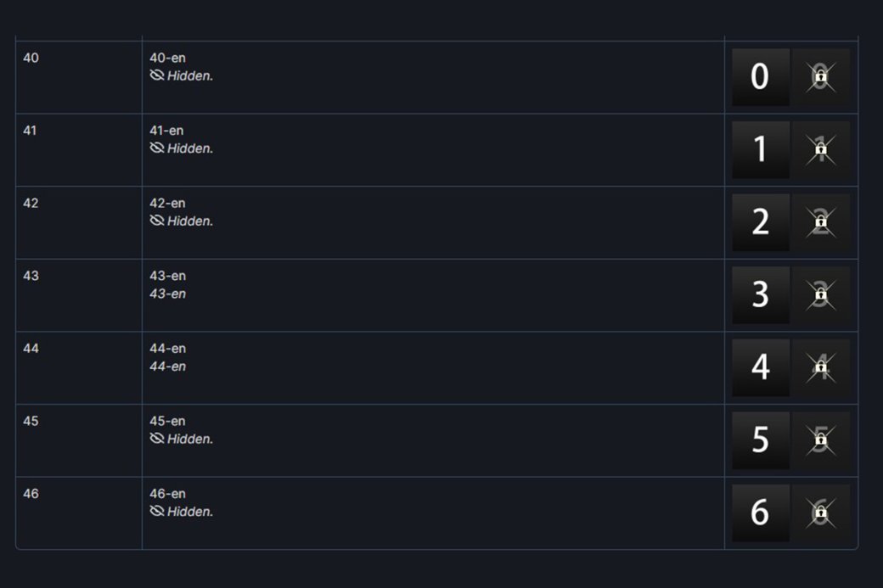Click the digit 5 badge icon

click(761, 440)
